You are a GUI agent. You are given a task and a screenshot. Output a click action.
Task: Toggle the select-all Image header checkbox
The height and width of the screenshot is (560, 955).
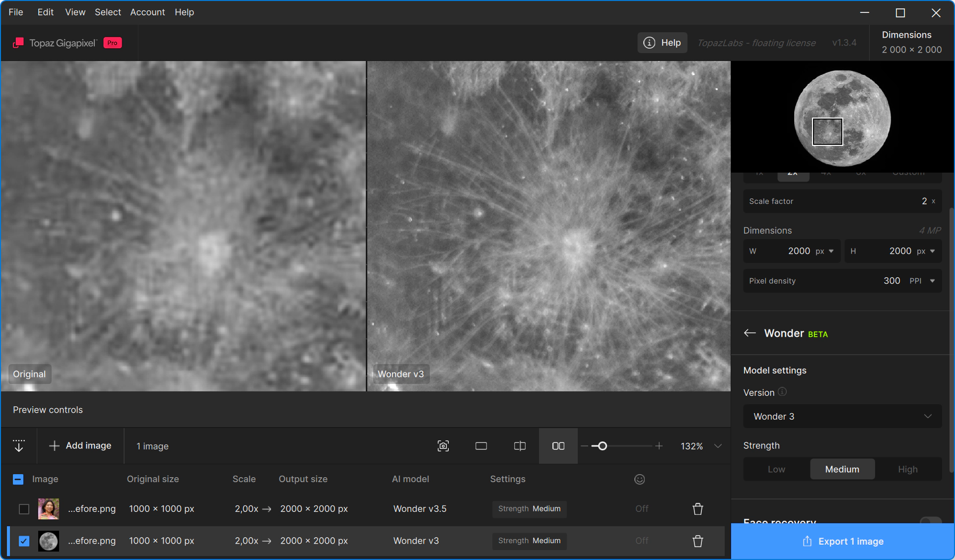(x=18, y=479)
